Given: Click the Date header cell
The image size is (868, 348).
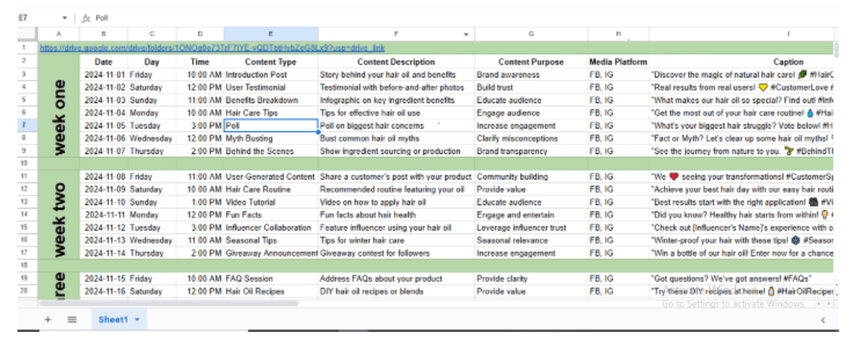Looking at the screenshot, I should pyautogui.click(x=103, y=62).
